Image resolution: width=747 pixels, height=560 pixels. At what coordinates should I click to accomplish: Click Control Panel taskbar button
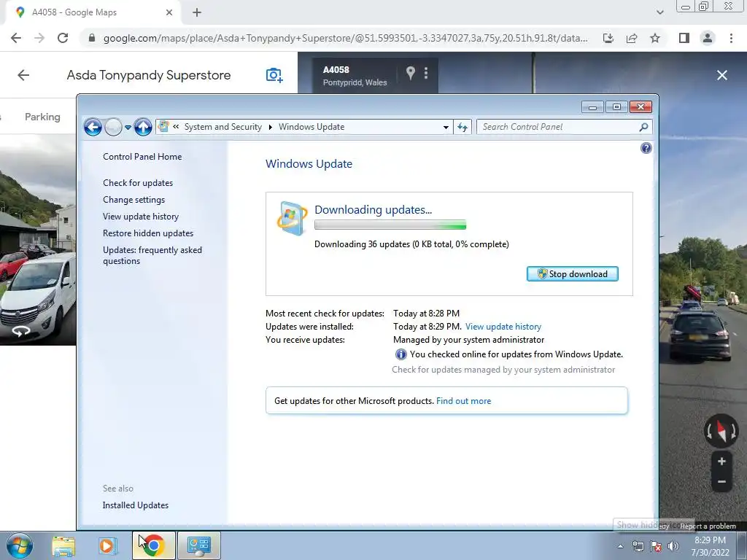(x=198, y=545)
